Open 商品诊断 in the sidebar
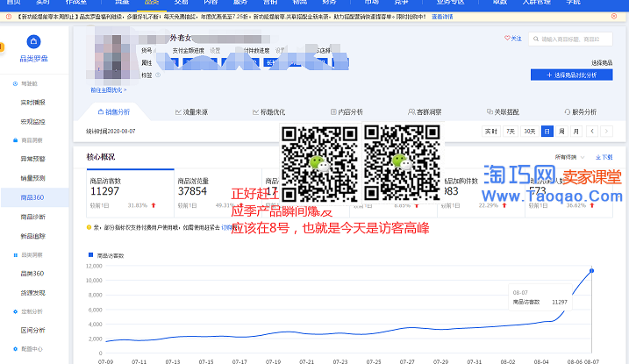 pyautogui.click(x=32, y=217)
